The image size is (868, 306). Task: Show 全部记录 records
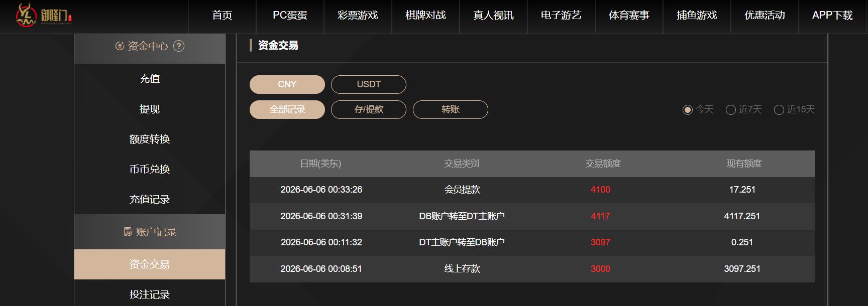[287, 109]
